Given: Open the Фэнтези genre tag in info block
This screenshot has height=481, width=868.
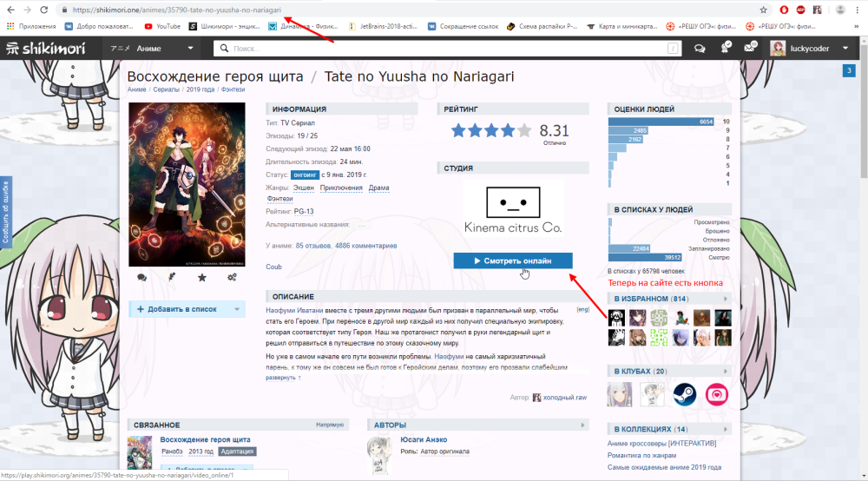Looking at the screenshot, I should (279, 199).
